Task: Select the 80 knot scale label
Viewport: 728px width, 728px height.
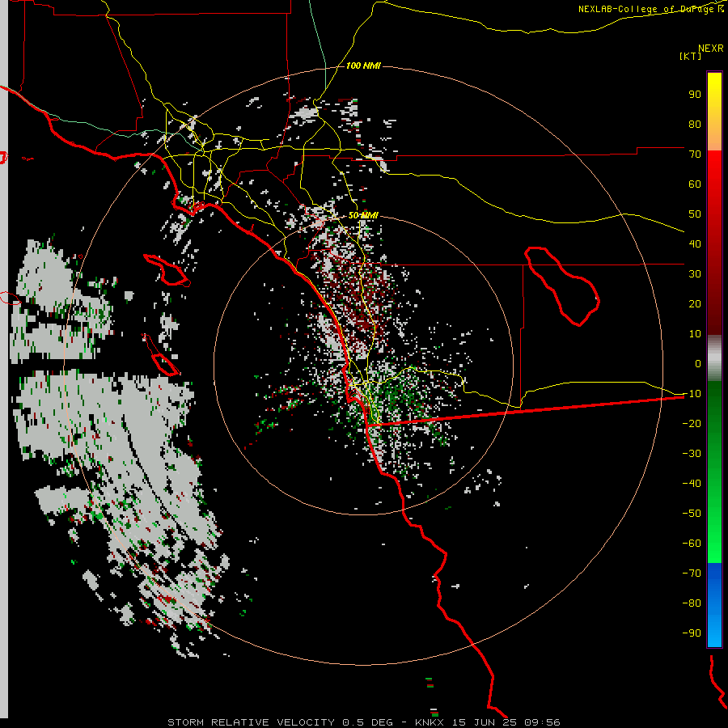Action: click(695, 124)
